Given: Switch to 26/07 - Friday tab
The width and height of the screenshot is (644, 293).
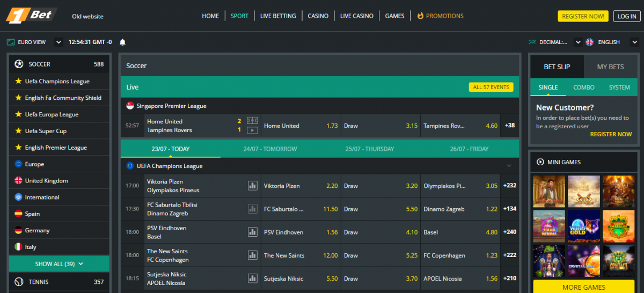Looking at the screenshot, I should (x=470, y=149).
